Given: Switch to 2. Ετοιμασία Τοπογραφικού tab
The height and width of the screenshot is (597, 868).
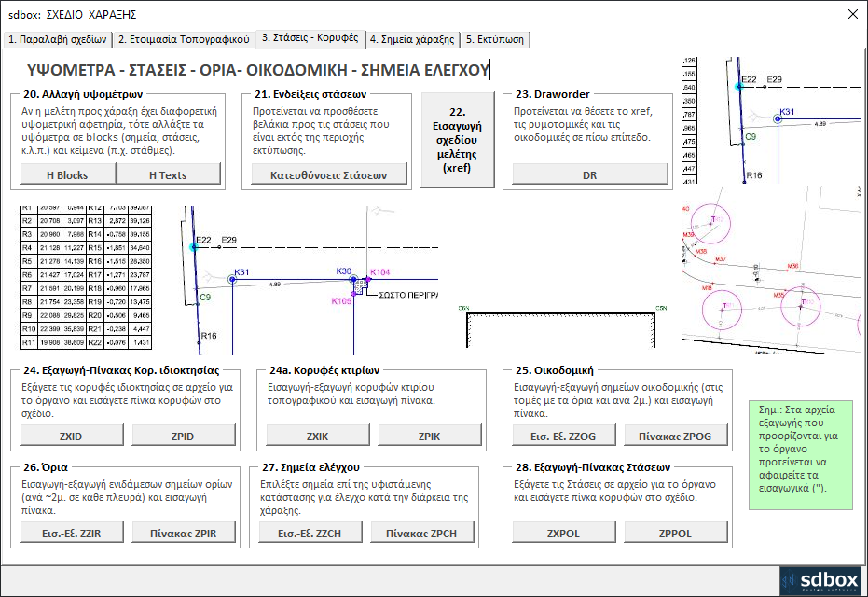Looking at the screenshot, I should 184,39.
